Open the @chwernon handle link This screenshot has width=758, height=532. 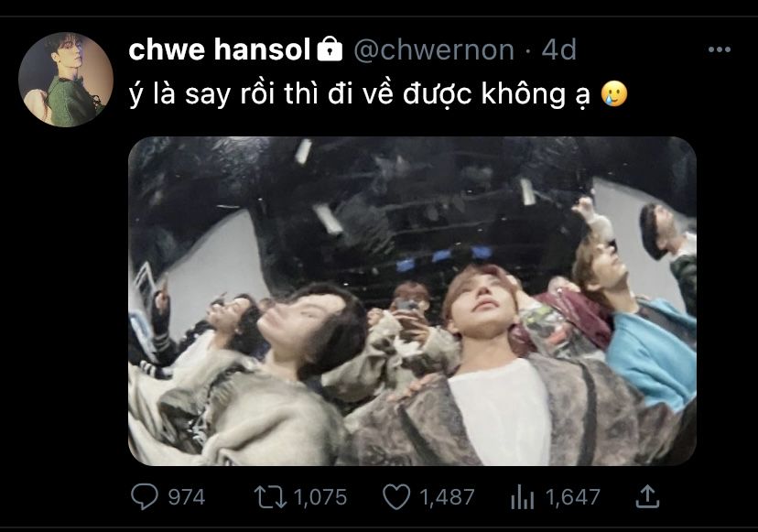[434, 49]
